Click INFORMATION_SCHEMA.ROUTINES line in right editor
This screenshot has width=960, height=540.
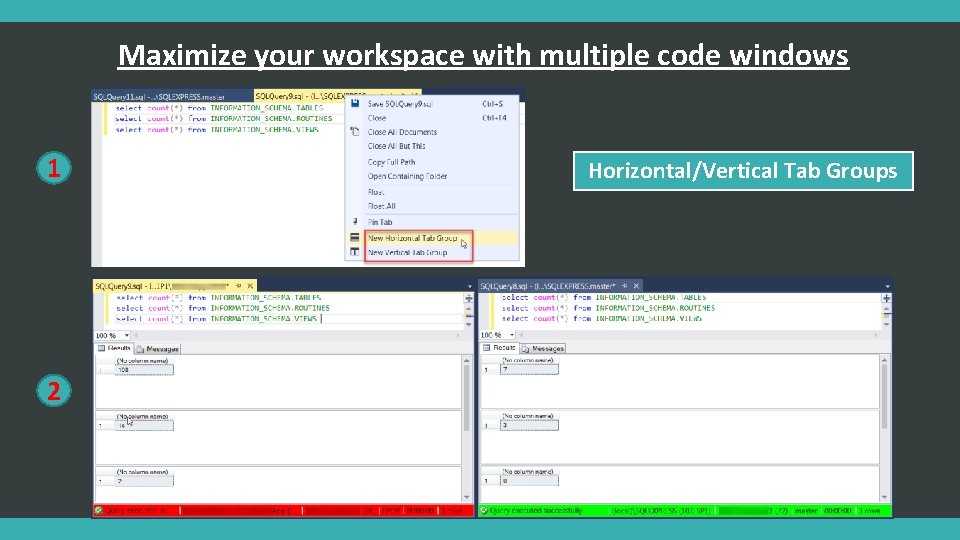tap(608, 308)
